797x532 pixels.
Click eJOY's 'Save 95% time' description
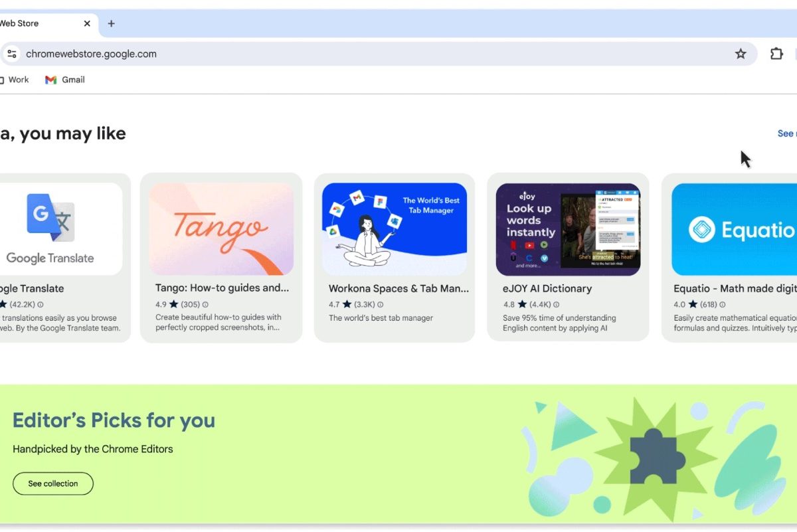(x=559, y=323)
